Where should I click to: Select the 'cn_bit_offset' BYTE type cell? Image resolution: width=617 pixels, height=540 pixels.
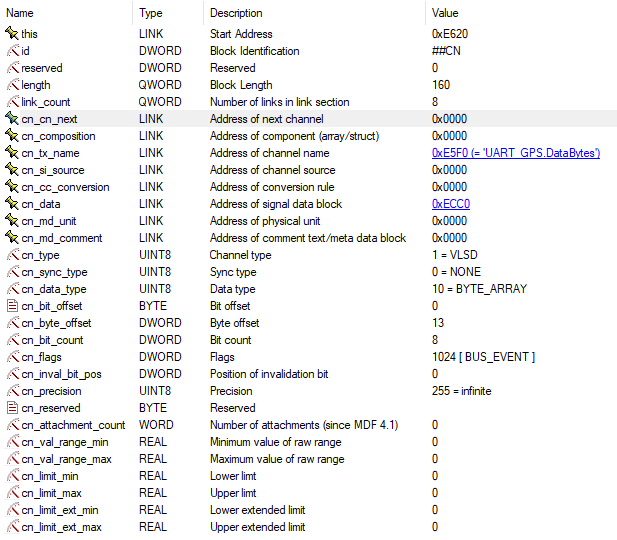pos(153,306)
